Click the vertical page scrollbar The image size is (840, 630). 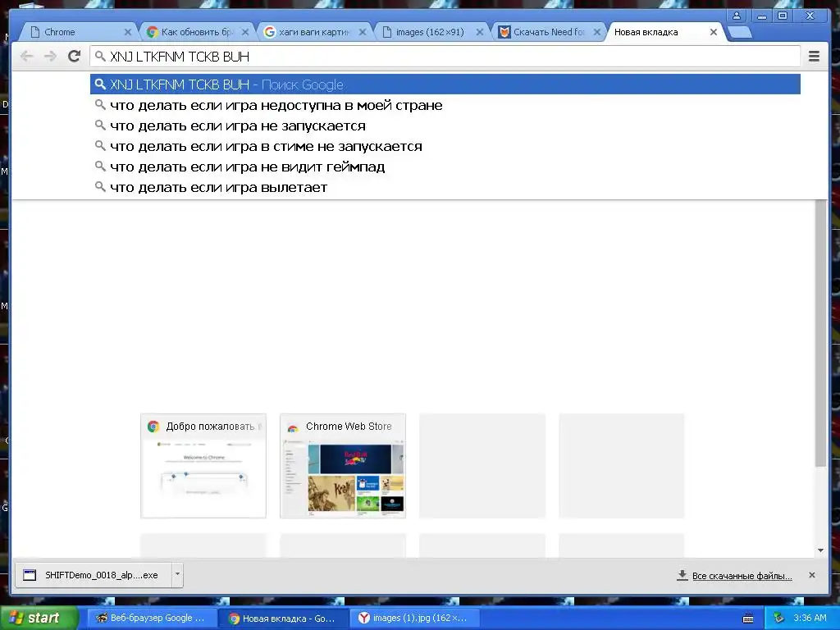(x=820, y=332)
